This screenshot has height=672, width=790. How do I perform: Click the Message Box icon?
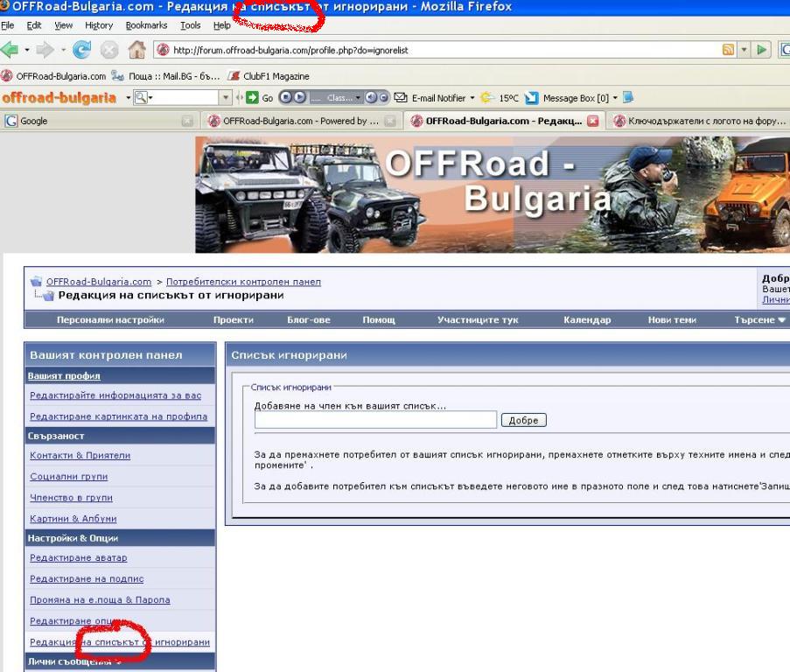coord(532,98)
